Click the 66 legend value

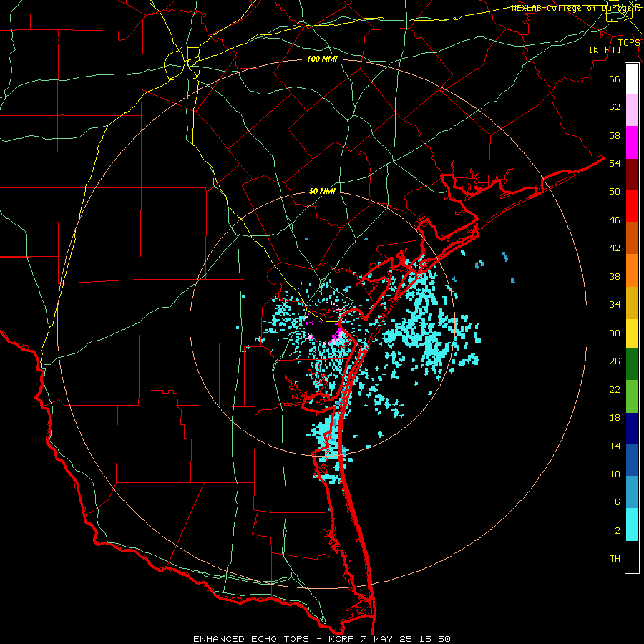(x=615, y=79)
